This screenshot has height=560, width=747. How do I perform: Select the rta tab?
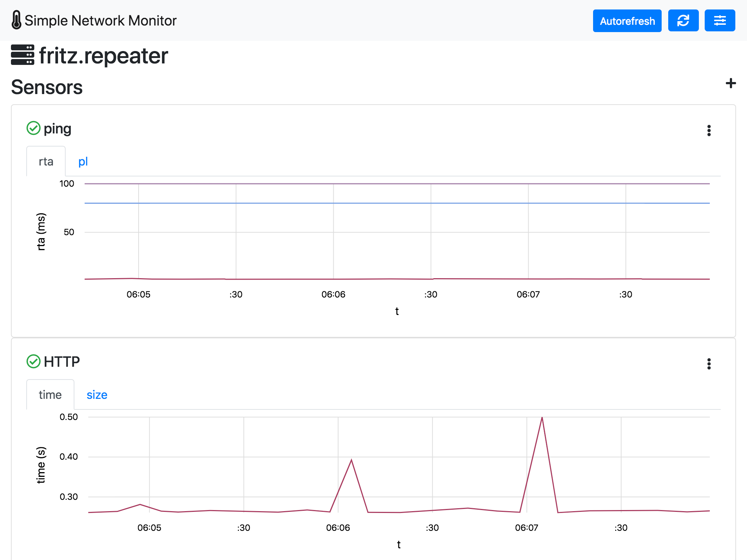click(46, 162)
